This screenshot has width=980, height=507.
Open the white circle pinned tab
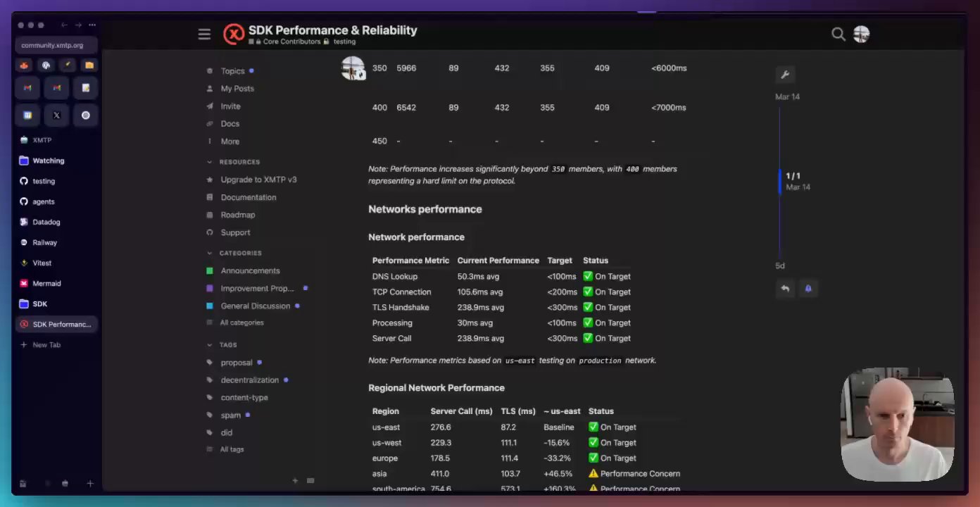point(86,115)
